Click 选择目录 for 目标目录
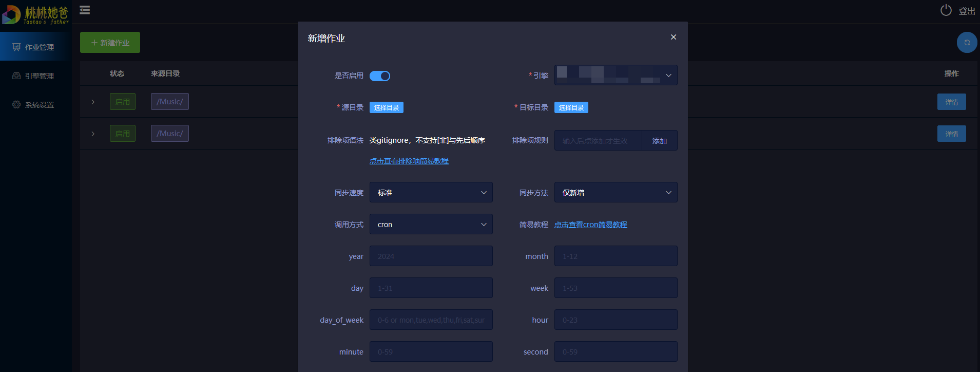Image resolution: width=980 pixels, height=372 pixels. tap(571, 107)
